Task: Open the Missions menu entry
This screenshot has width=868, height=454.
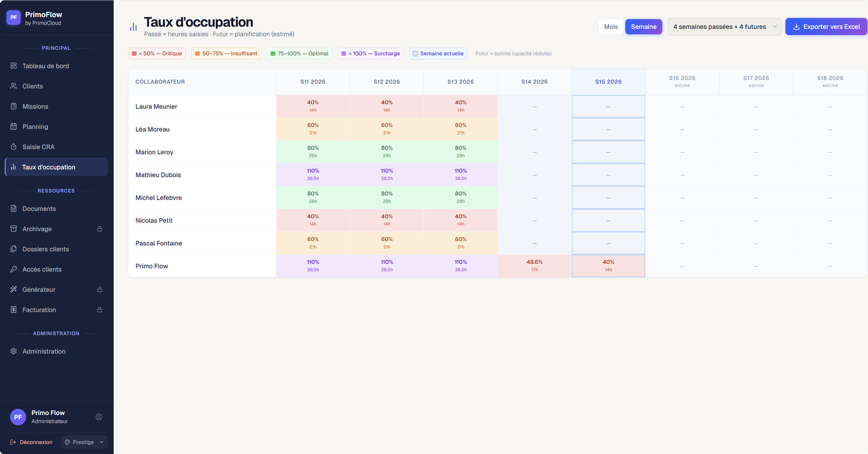Action: click(56, 106)
